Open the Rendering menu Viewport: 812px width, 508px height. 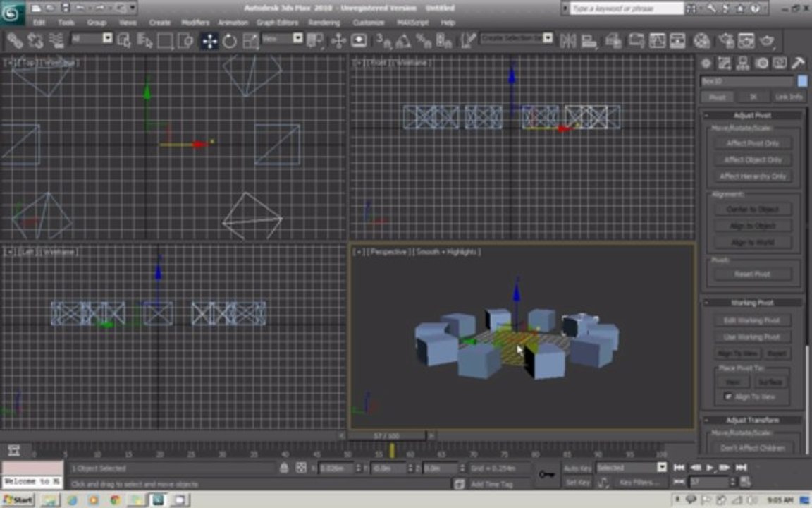pyautogui.click(x=324, y=23)
